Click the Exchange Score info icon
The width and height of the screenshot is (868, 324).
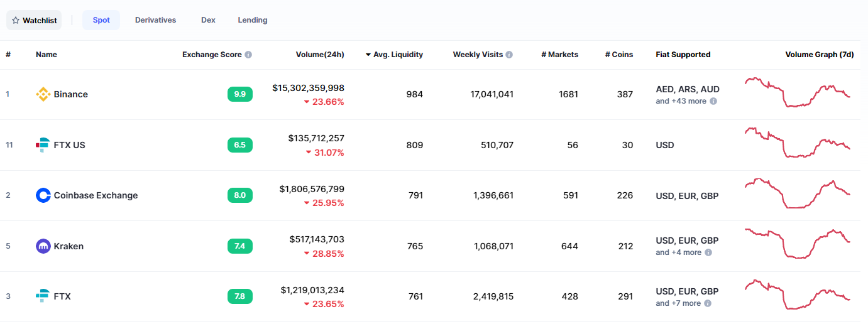pyautogui.click(x=248, y=55)
